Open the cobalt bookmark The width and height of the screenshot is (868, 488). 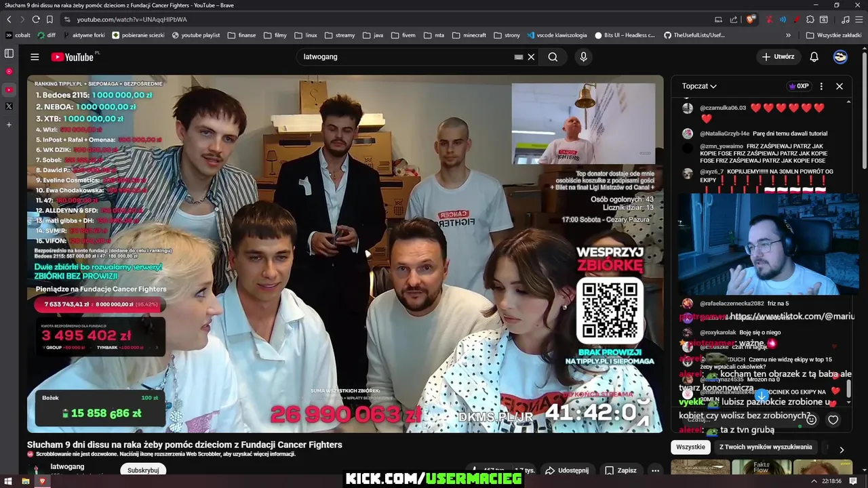(x=18, y=35)
